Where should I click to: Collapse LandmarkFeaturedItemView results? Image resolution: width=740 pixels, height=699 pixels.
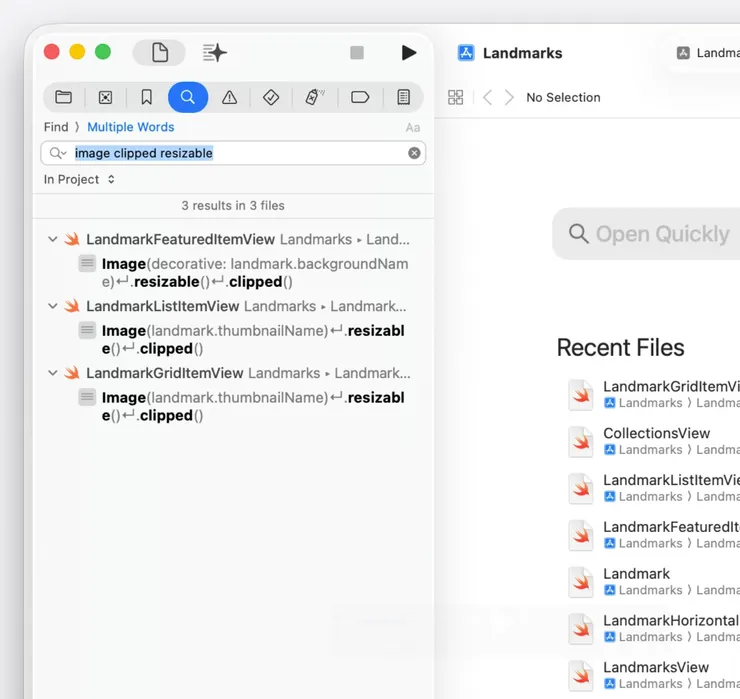pos(52,239)
